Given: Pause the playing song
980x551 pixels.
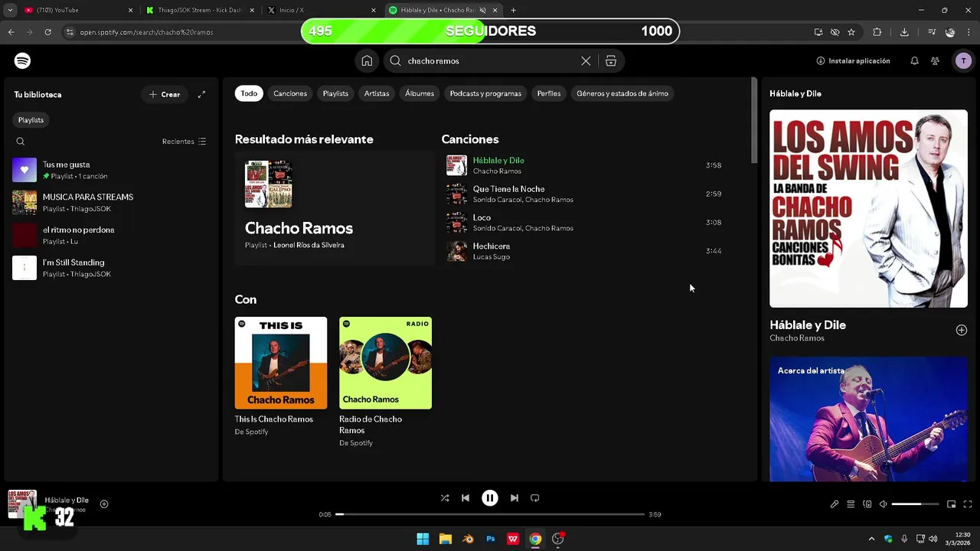Looking at the screenshot, I should coord(490,497).
